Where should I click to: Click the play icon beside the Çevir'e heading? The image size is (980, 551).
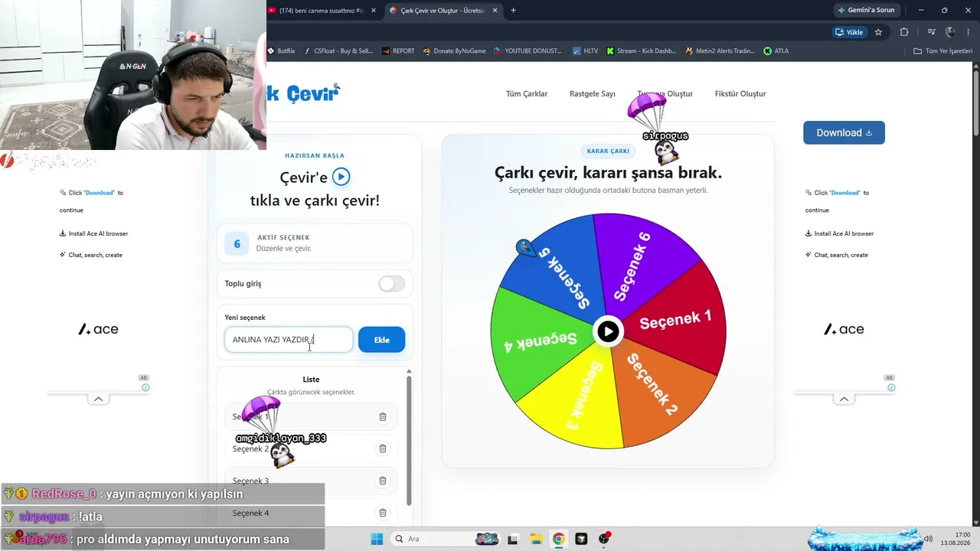(341, 177)
